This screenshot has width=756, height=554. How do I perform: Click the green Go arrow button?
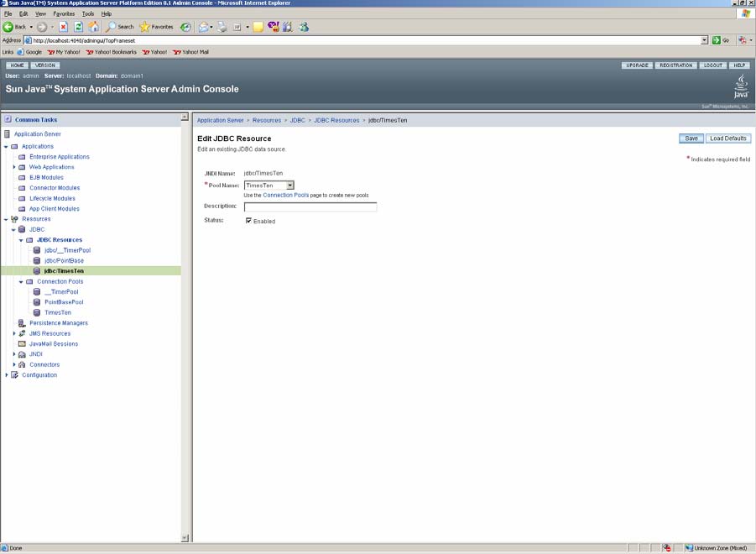716,40
